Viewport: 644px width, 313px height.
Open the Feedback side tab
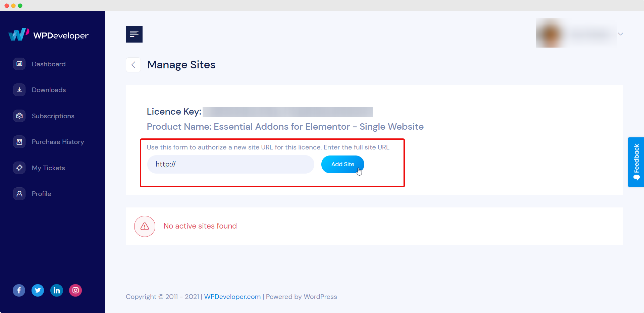[x=636, y=162]
